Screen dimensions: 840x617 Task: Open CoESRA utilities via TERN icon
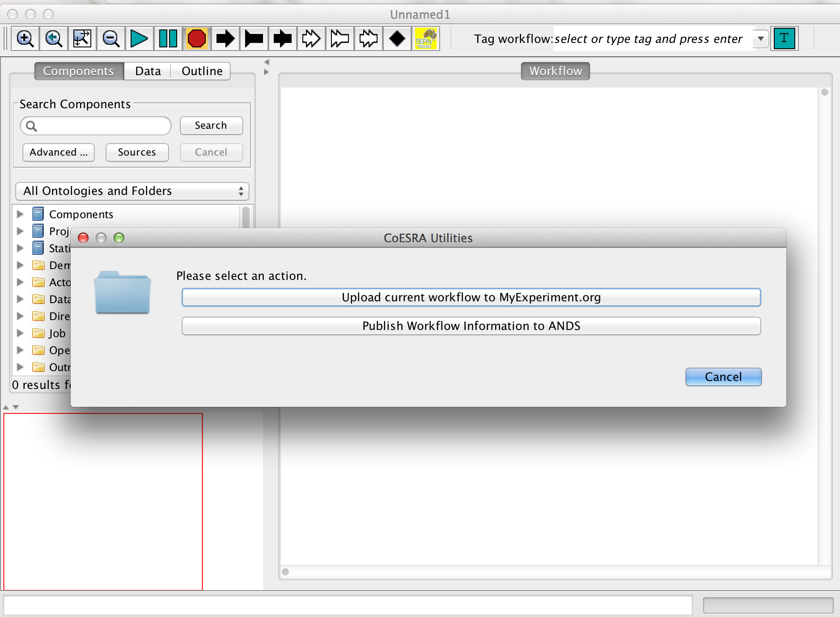tap(426, 38)
